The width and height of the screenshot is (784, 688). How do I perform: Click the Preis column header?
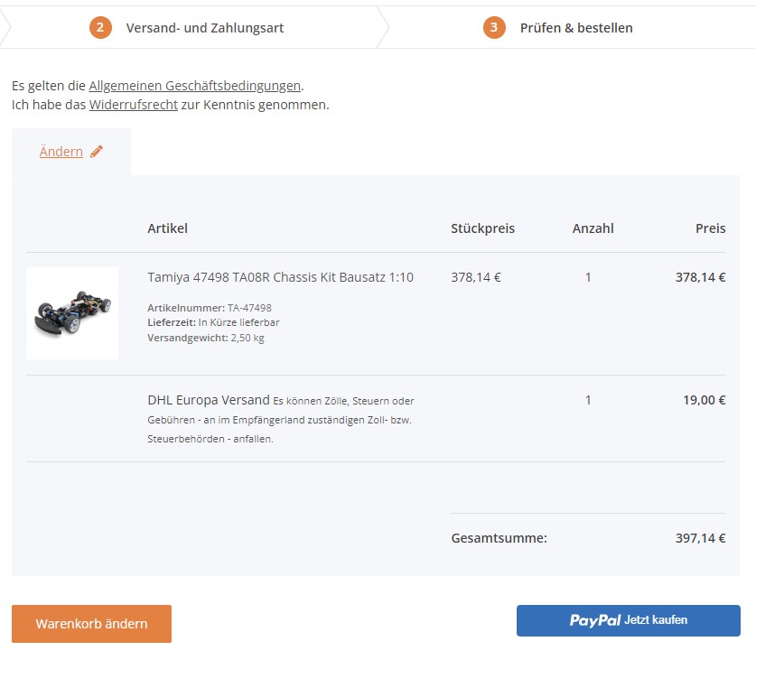tap(711, 228)
